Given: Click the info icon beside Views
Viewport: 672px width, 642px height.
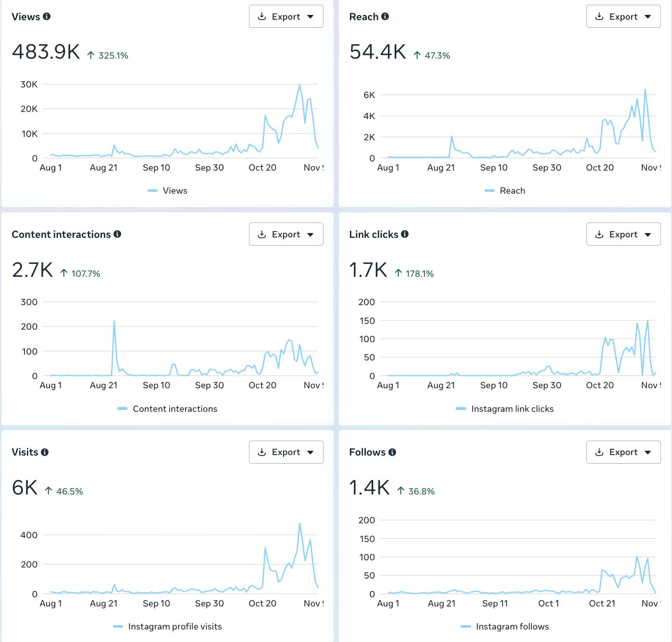Looking at the screenshot, I should (x=47, y=16).
